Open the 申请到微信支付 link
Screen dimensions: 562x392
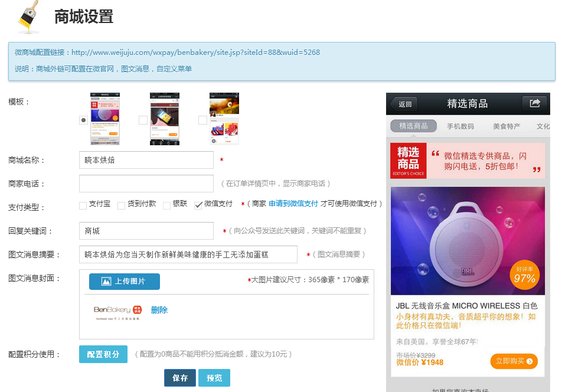pyautogui.click(x=293, y=204)
